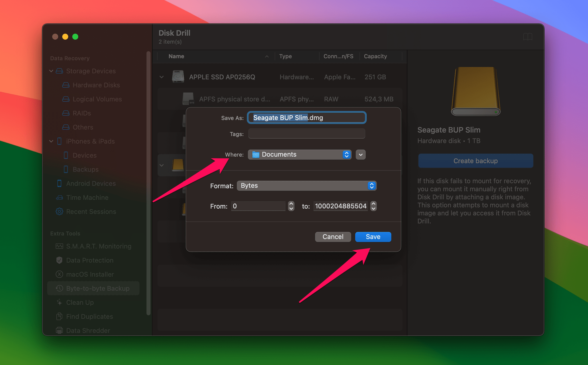Open S.M.A.R.T. Monitoring tool
The image size is (588, 365).
(x=59, y=246)
